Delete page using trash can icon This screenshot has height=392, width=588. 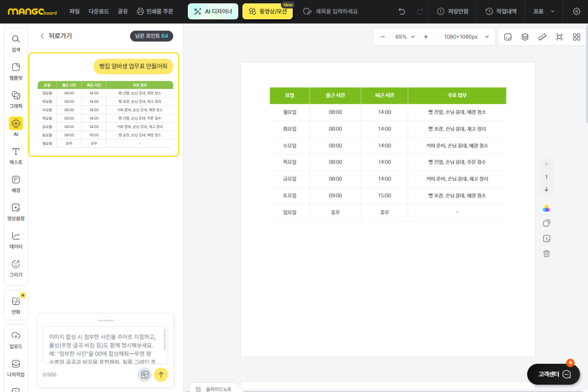tap(546, 254)
